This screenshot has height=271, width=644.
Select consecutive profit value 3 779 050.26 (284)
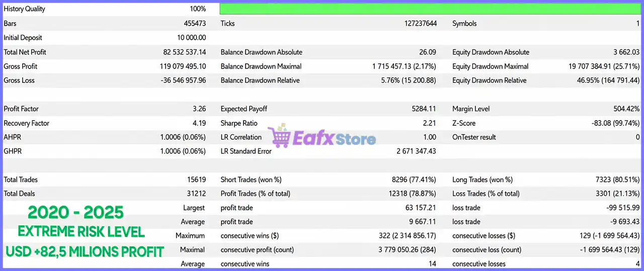coord(408,250)
